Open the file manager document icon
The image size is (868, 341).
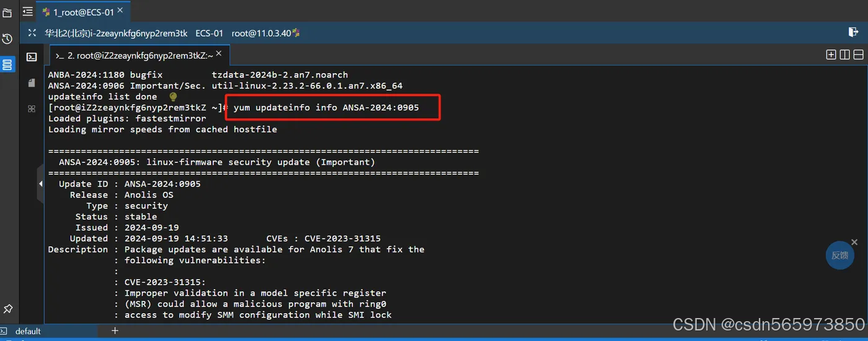[x=32, y=82]
